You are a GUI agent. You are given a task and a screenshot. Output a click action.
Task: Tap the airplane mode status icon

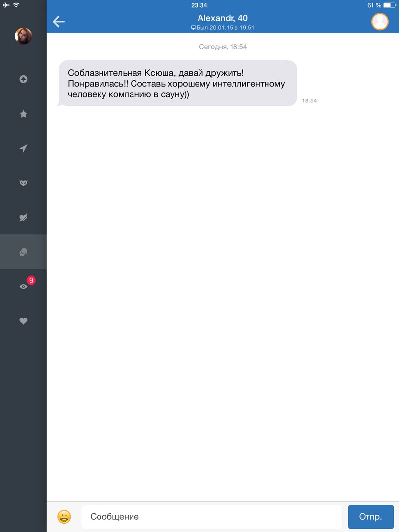pyautogui.click(x=6, y=5)
